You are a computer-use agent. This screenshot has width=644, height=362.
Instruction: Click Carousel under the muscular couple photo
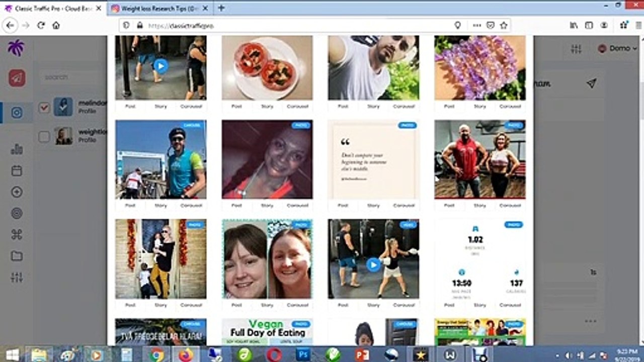click(x=510, y=206)
